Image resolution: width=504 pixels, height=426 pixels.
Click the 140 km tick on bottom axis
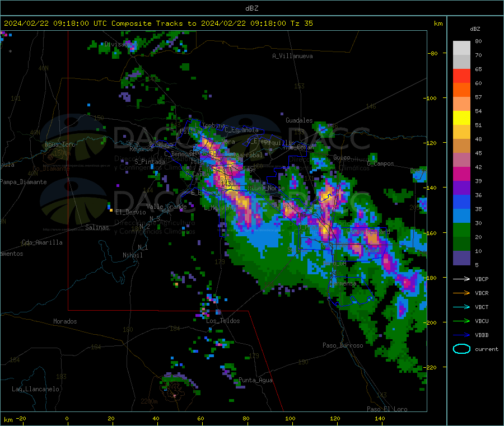pos(380,418)
